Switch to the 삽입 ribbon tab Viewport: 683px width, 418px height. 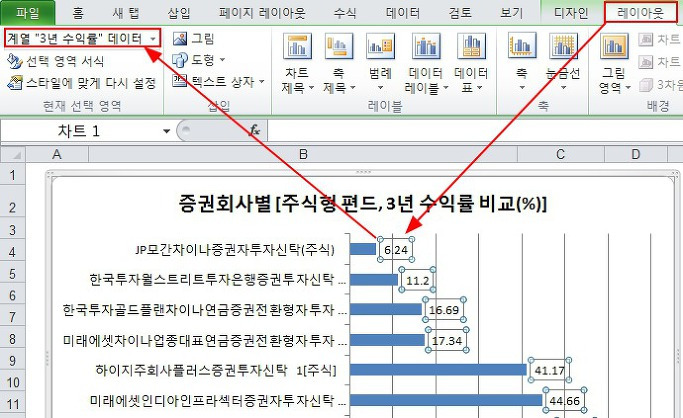click(179, 13)
